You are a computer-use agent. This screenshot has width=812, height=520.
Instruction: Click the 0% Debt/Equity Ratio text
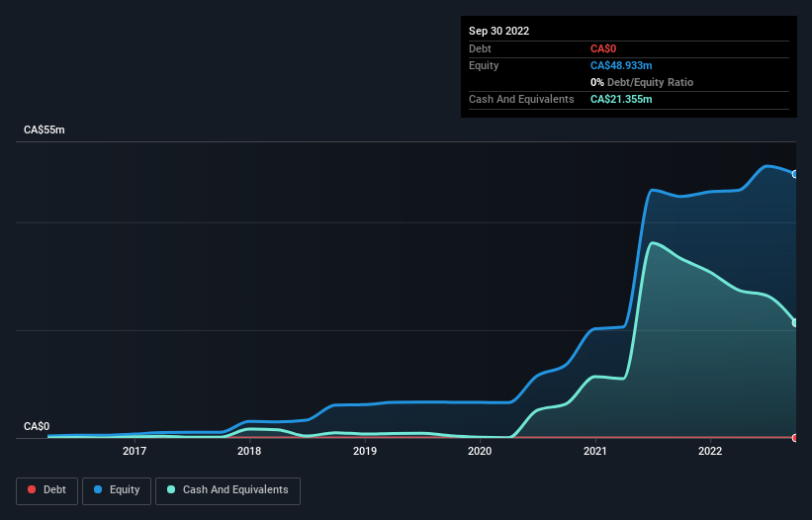click(x=642, y=82)
